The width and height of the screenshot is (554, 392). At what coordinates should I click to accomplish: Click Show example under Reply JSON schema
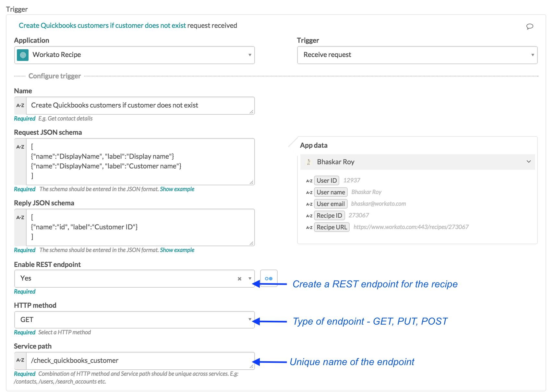[x=177, y=250]
